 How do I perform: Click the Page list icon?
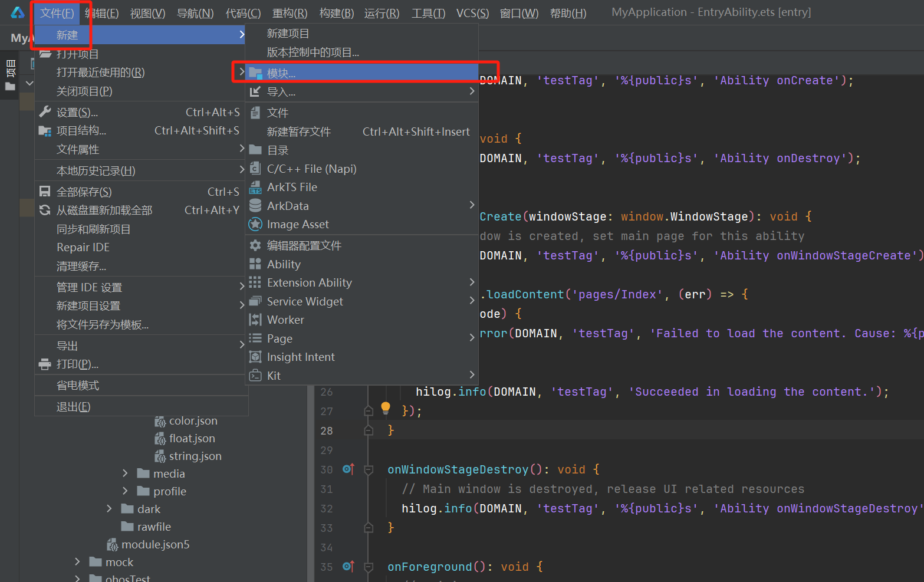click(x=255, y=338)
